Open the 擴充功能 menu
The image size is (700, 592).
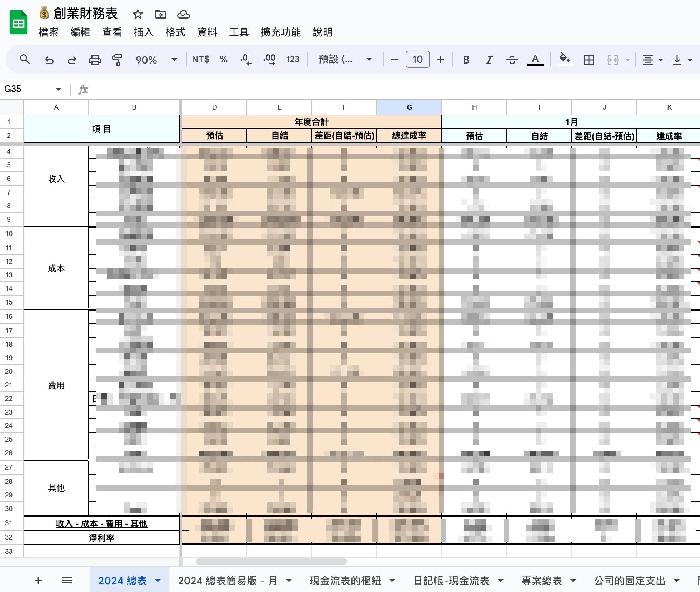(x=281, y=32)
